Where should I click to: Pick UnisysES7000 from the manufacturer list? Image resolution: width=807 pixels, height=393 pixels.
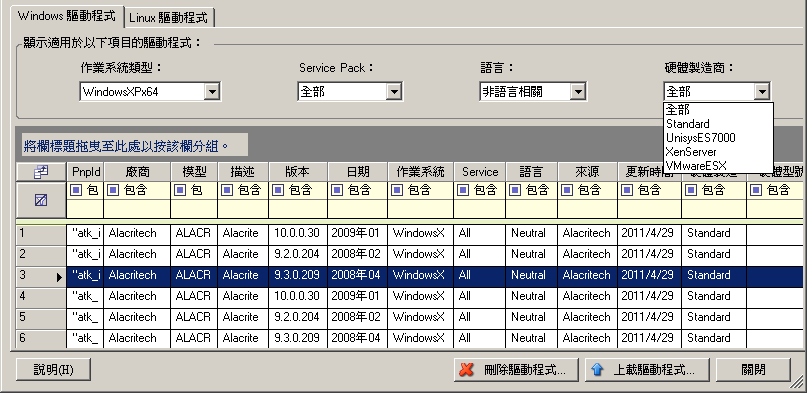718,138
